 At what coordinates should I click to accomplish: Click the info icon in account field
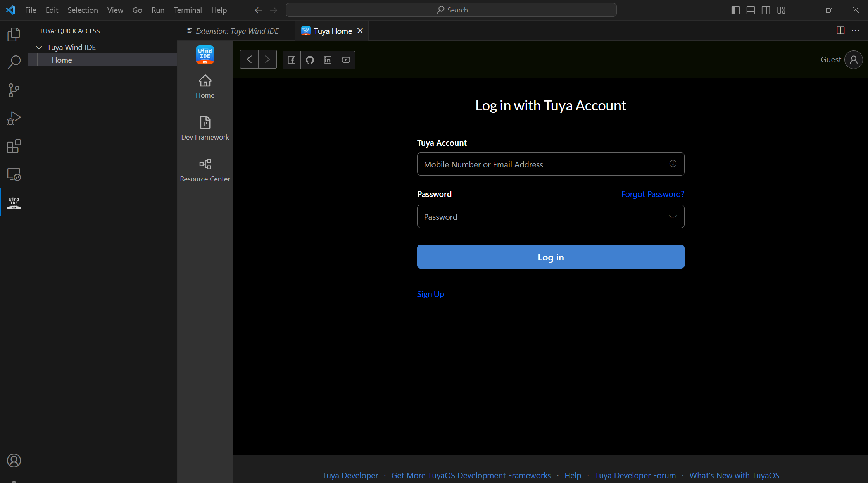click(x=673, y=164)
